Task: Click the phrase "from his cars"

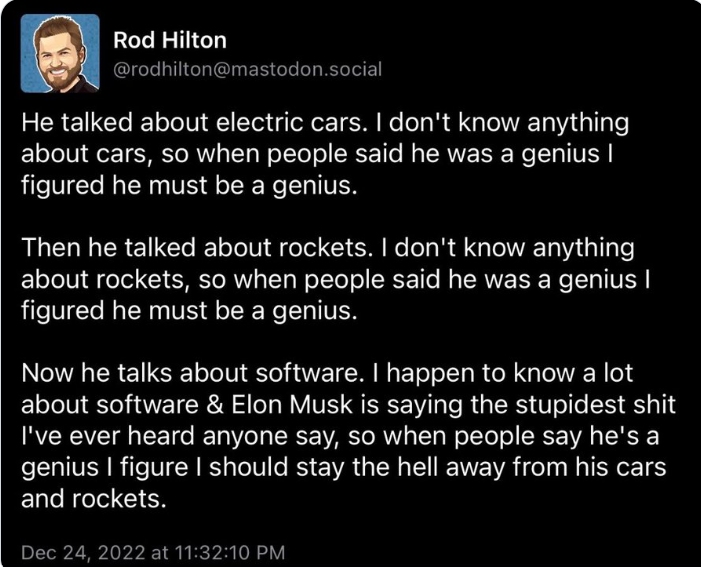Action: (589, 468)
